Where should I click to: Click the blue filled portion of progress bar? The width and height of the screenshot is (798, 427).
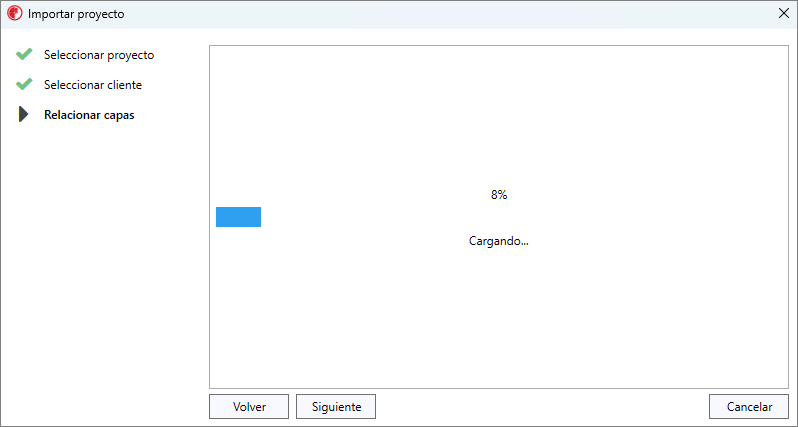[x=238, y=217]
